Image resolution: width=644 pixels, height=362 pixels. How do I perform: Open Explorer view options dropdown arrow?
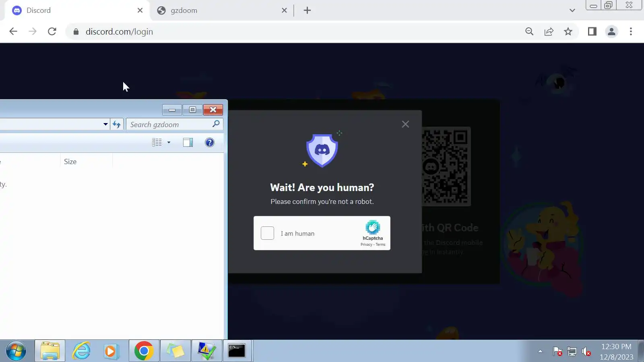pyautogui.click(x=169, y=142)
